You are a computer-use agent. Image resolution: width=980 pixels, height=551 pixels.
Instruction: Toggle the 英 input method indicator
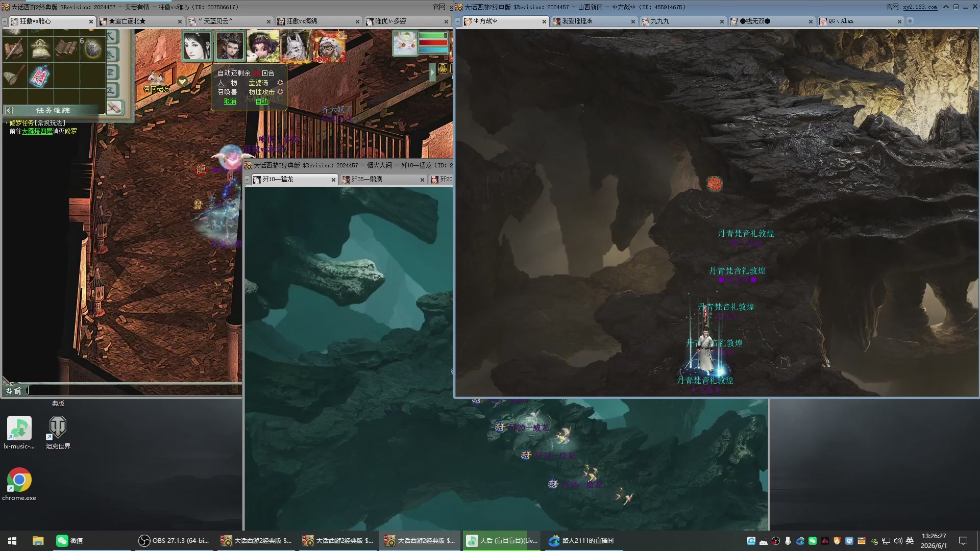pyautogui.click(x=910, y=541)
